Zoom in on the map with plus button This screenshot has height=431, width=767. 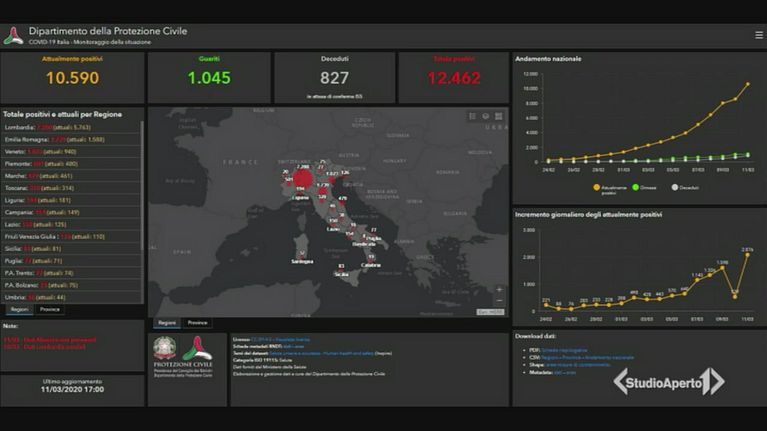click(499, 289)
